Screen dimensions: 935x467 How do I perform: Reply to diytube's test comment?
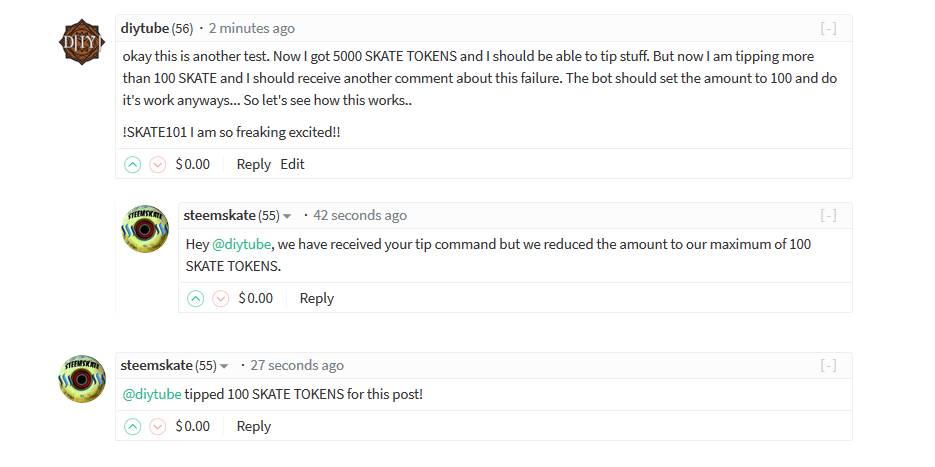pyautogui.click(x=253, y=164)
